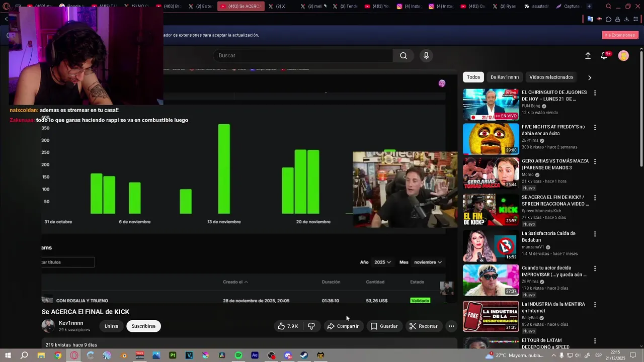Viewport: 644px width, 362px height.
Task: Click the Compartir button
Action: pyautogui.click(x=343, y=326)
